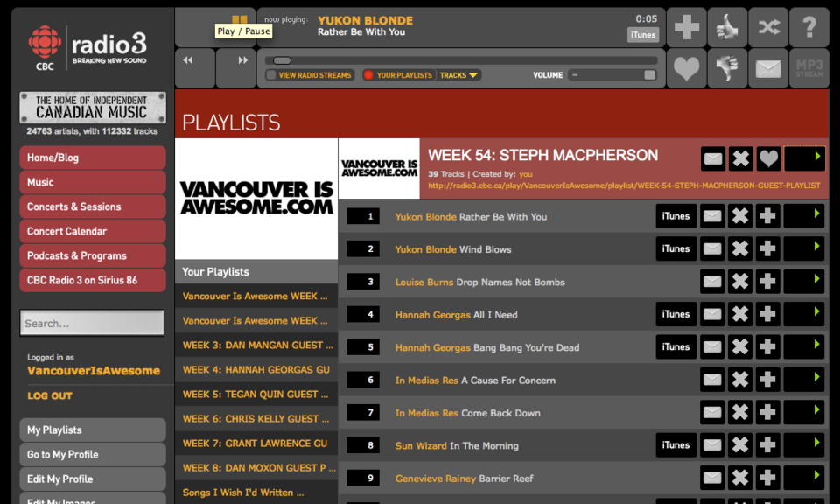This screenshot has width=840, height=504.
Task: Play the Week 54 playlist from header arrow
Action: (x=805, y=158)
